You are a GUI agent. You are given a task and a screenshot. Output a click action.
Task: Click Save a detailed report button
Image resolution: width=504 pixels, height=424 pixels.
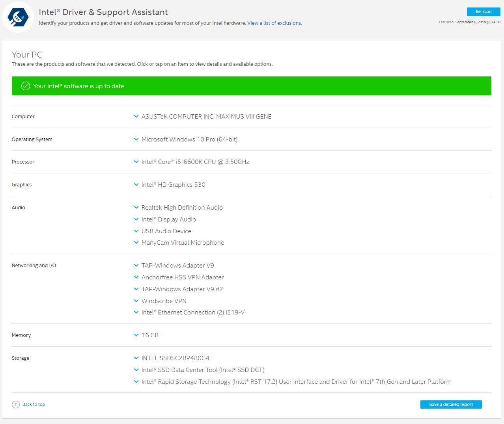click(451, 404)
